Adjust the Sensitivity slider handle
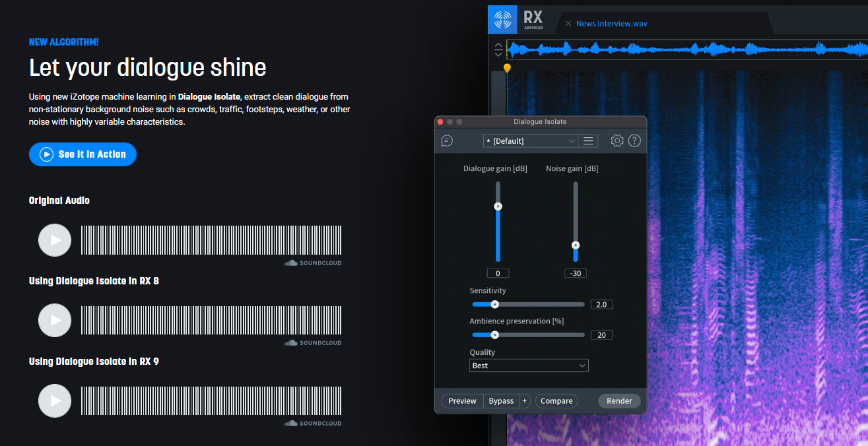The height and width of the screenshot is (446, 868). (x=495, y=304)
